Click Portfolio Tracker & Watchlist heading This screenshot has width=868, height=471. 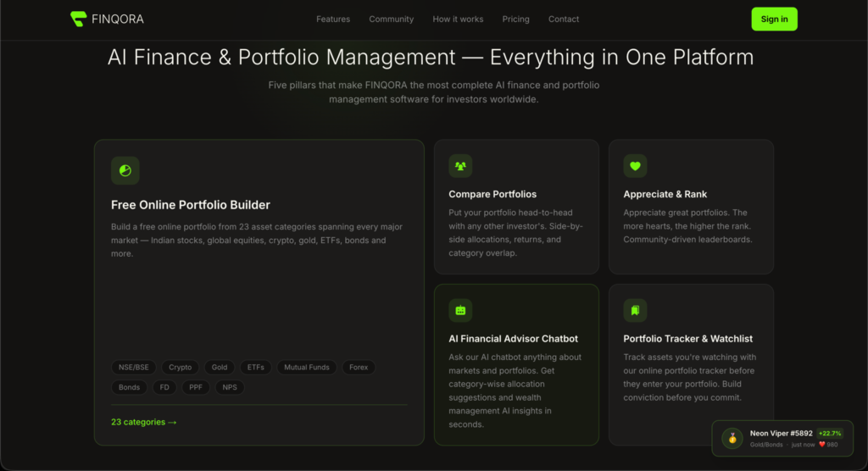tap(688, 339)
